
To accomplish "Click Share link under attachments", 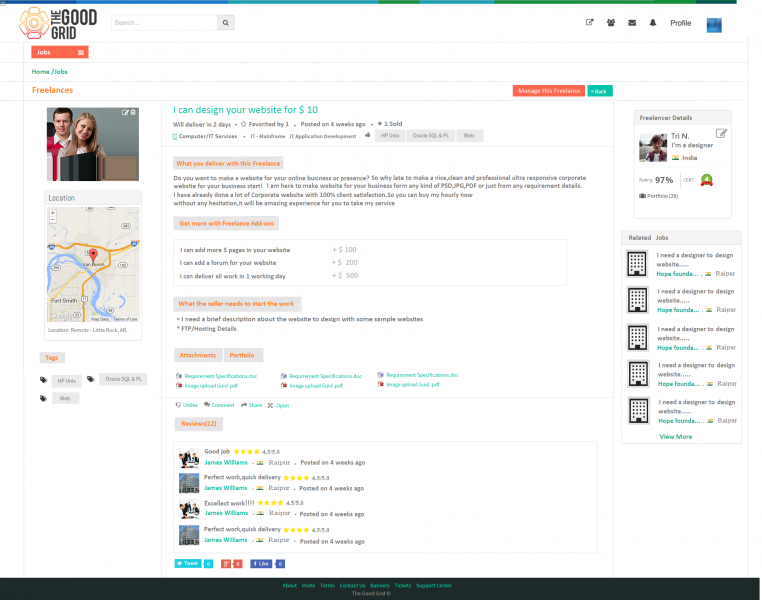I will [252, 405].
